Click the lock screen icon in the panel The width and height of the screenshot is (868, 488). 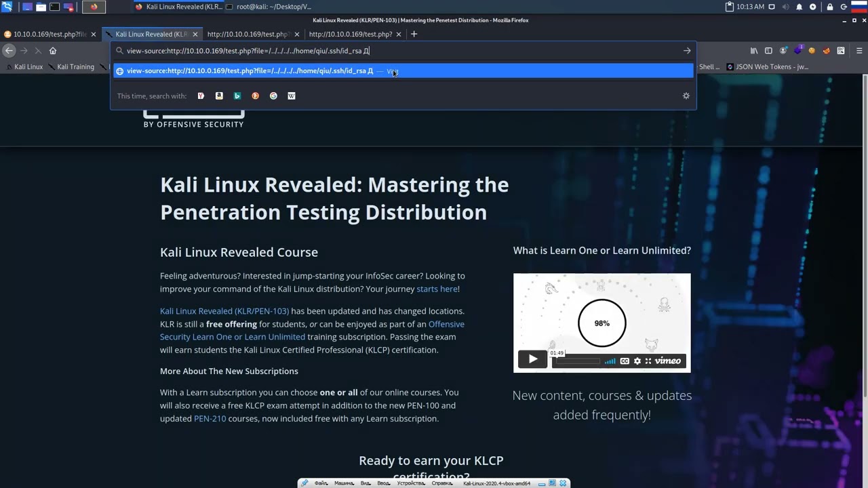pos(830,7)
